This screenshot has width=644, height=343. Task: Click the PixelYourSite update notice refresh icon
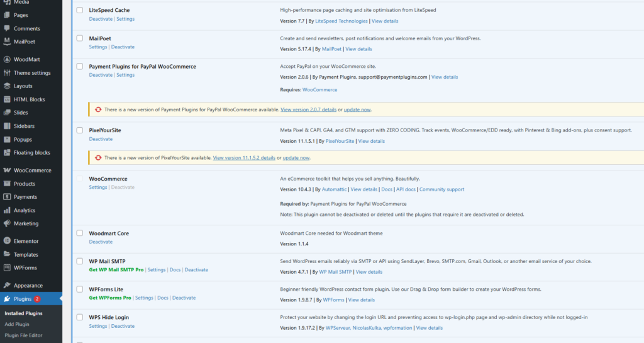click(x=98, y=158)
